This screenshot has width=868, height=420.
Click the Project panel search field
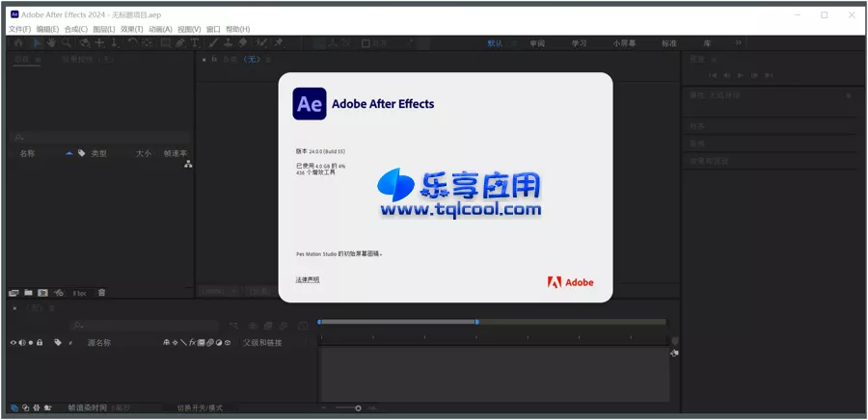tap(99, 137)
